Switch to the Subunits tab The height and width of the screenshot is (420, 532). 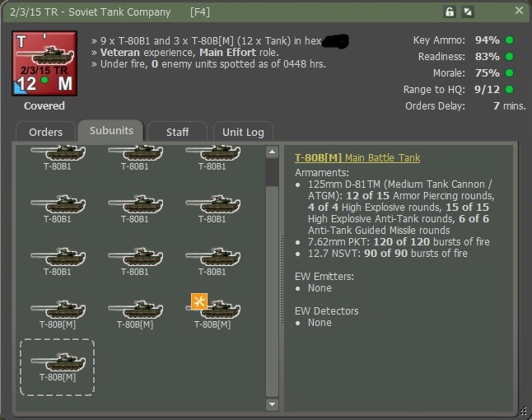pos(111,130)
